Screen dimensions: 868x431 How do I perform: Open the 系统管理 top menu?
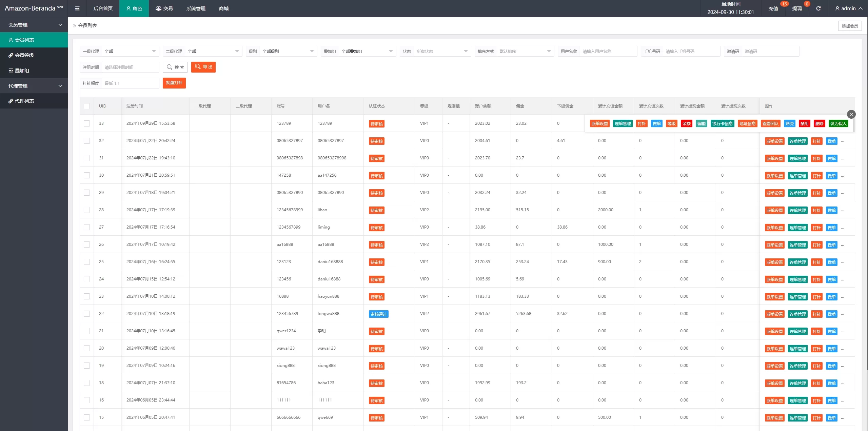click(x=196, y=8)
